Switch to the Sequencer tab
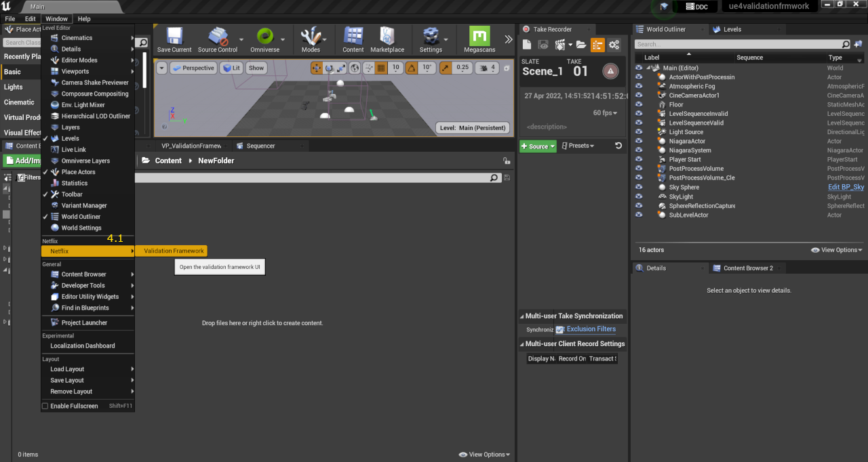Viewport: 868px width, 462px height. tap(260, 146)
